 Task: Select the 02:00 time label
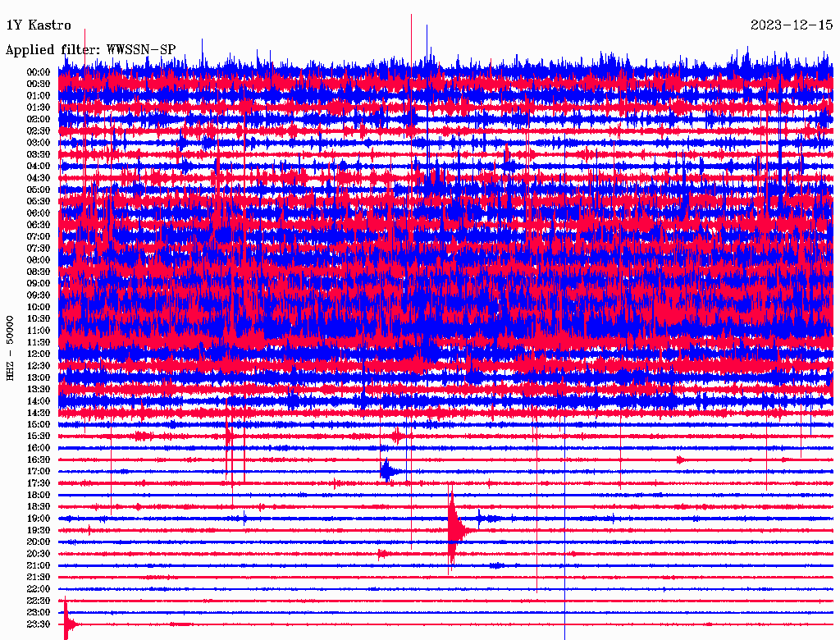click(38, 120)
